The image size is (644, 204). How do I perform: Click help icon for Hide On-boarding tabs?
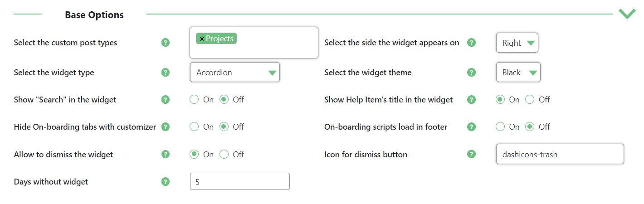click(166, 127)
